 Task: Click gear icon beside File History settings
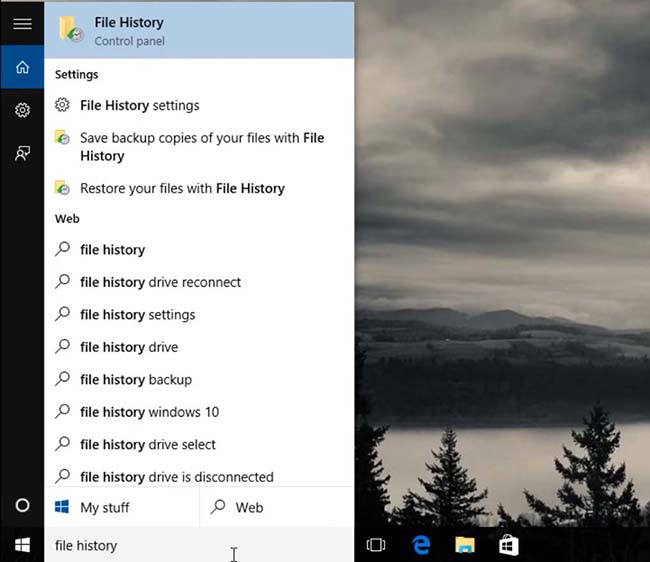tap(62, 105)
